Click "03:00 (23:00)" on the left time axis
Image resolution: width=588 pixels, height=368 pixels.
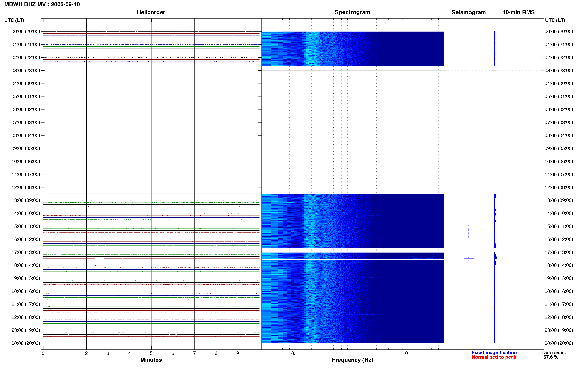[x=26, y=71]
